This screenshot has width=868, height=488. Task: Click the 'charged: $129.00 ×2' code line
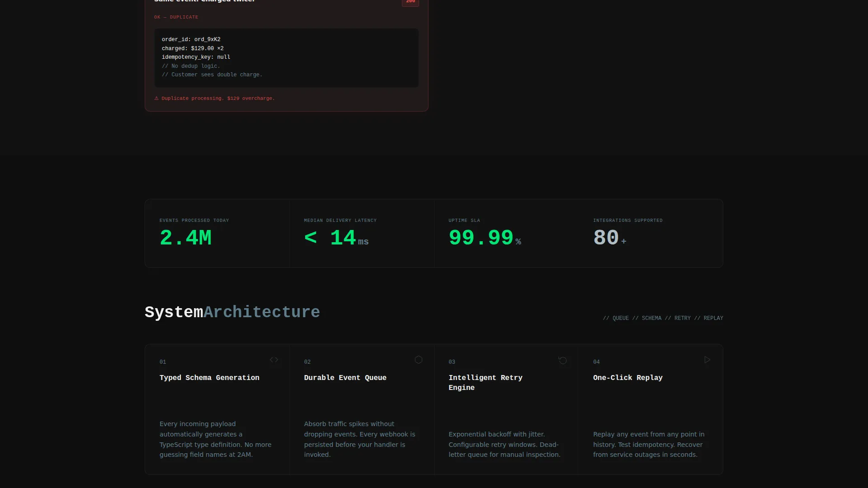[193, 48]
